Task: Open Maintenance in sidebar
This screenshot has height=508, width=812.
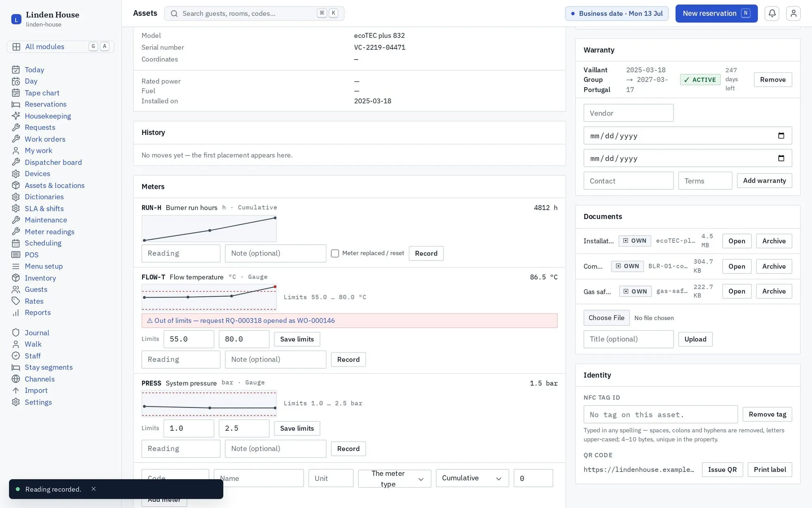Action: 46,220
